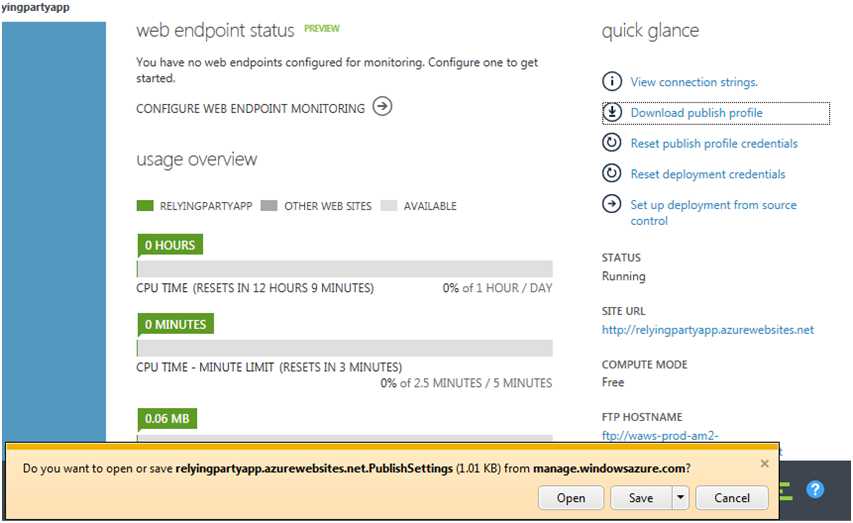Click the blue help question mark icon

click(x=815, y=489)
